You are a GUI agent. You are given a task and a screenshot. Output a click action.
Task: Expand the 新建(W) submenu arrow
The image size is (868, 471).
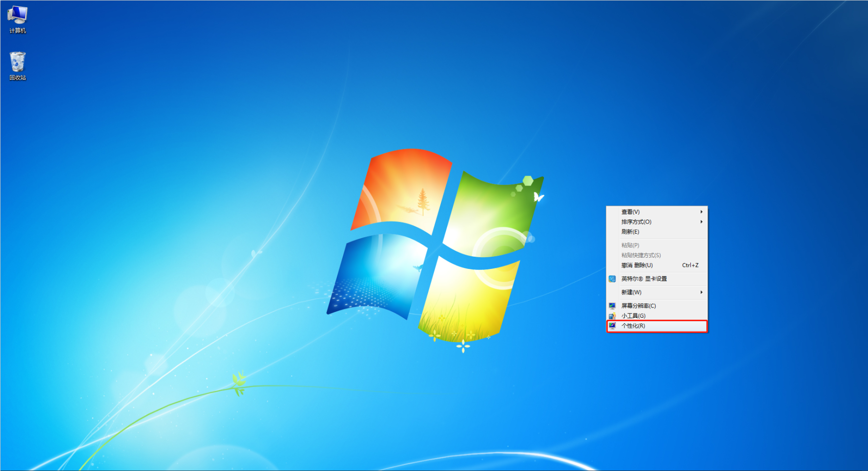(702, 292)
